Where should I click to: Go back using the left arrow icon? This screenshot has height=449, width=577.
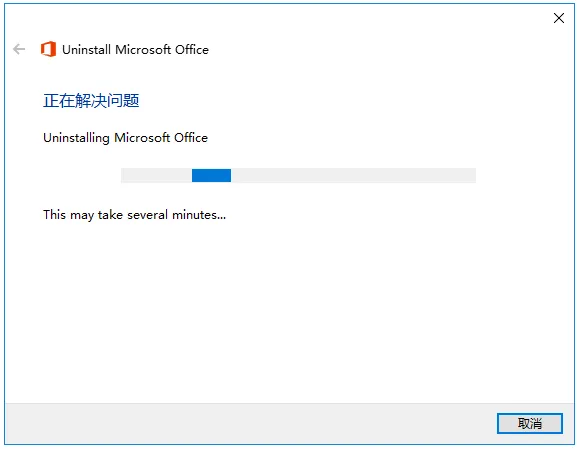tap(19, 49)
